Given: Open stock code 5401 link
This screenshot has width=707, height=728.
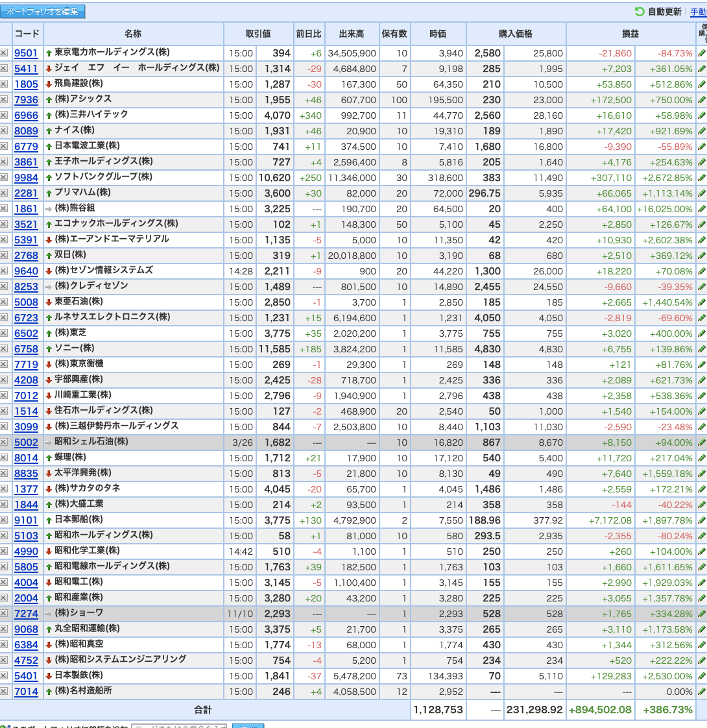Looking at the screenshot, I should 26,676.
